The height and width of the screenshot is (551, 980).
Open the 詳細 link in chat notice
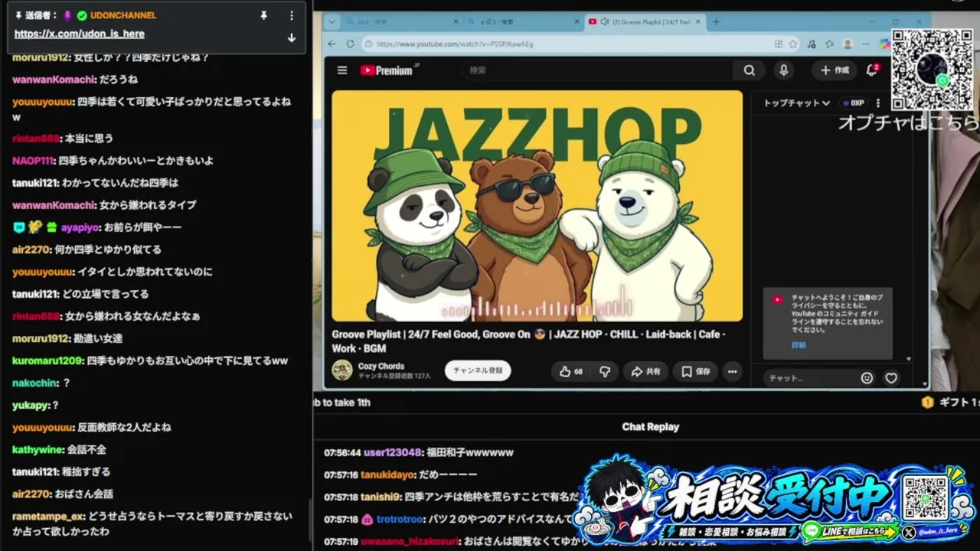click(x=799, y=345)
